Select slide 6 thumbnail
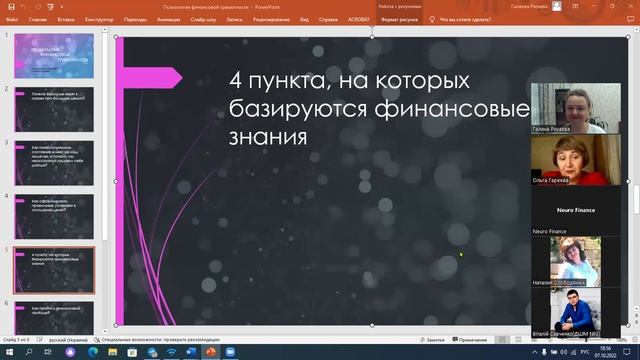 (x=54, y=318)
